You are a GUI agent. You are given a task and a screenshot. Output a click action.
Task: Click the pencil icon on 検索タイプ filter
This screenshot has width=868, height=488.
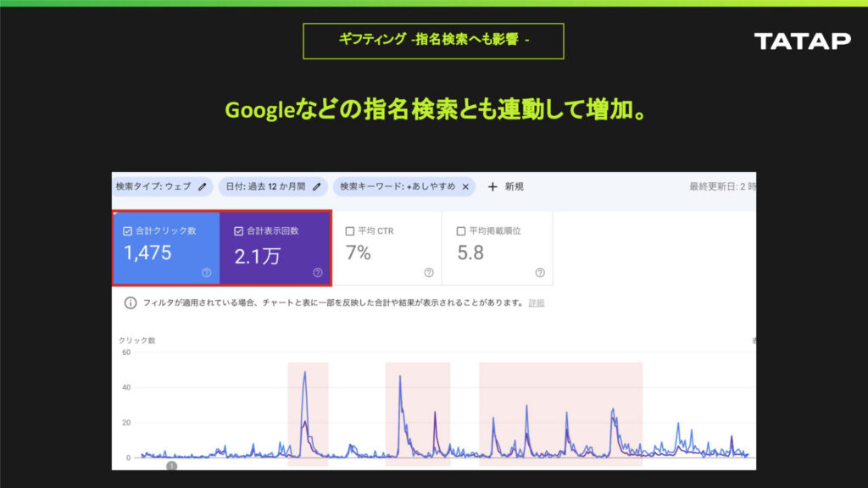coord(202,186)
